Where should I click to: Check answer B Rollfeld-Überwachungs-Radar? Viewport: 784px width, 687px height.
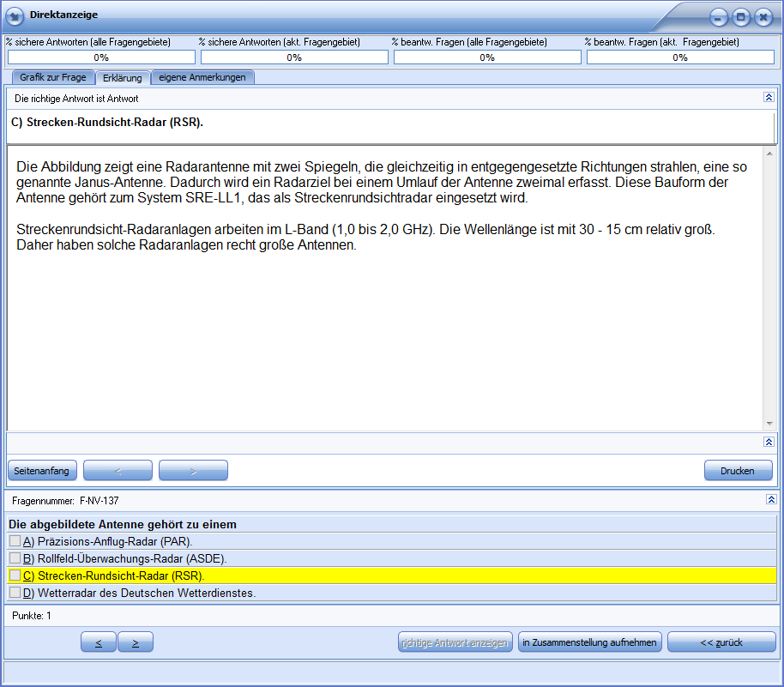15,558
